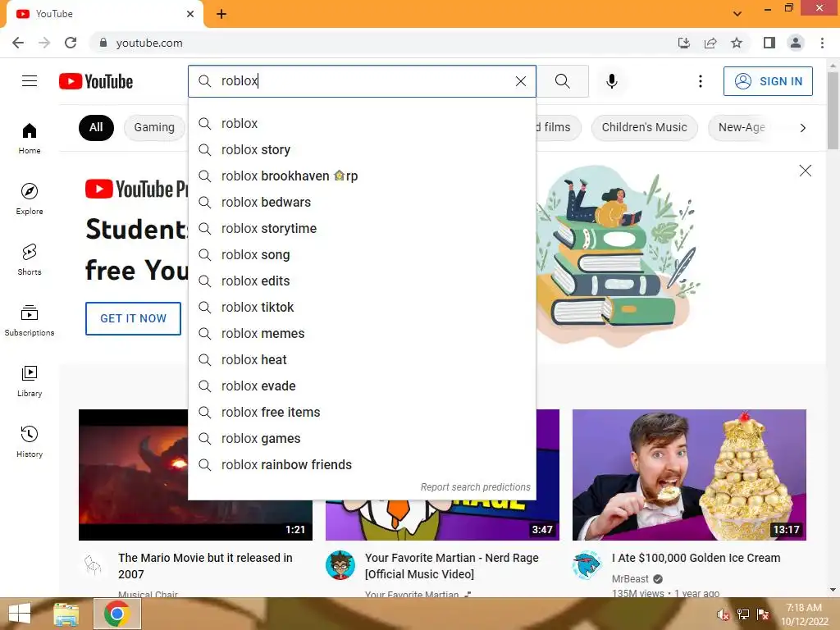Go to Home in the sidebar
The height and width of the screenshot is (630, 840).
click(30, 139)
